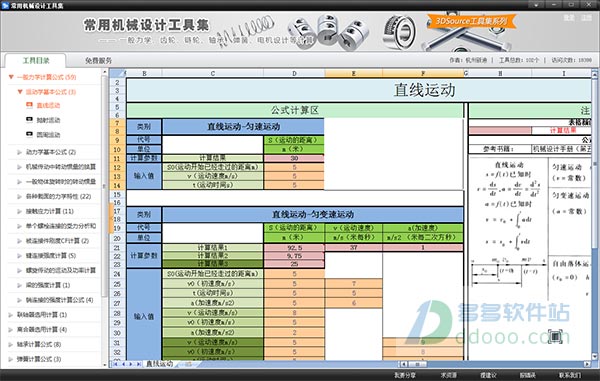Click the 提建议 link in footer
The image size is (600, 381).
[x=488, y=375]
